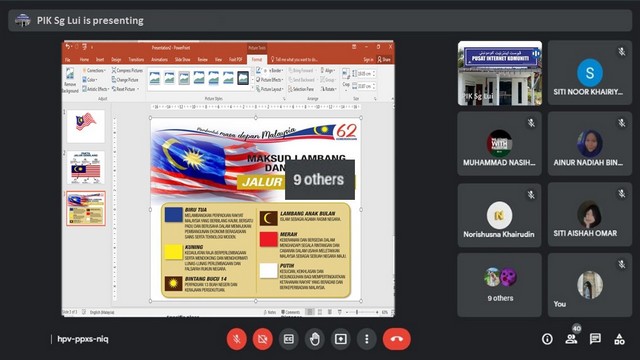Click the Remove Background ribbon icon
This screenshot has width=640, height=360.
coord(70,80)
